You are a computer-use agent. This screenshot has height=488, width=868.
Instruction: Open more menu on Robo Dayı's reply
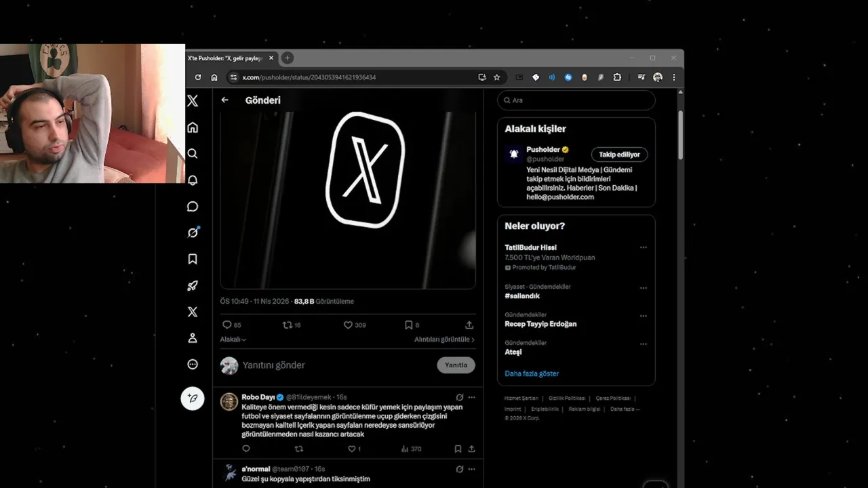pyautogui.click(x=472, y=397)
